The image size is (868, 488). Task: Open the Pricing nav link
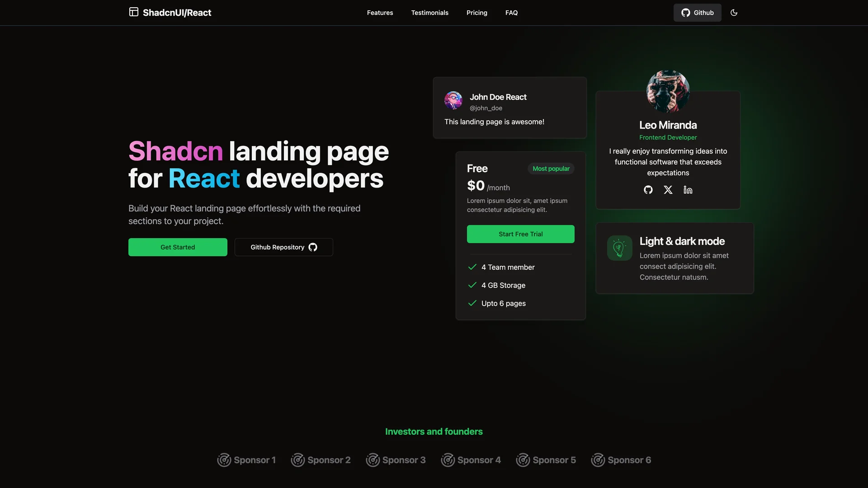(477, 13)
